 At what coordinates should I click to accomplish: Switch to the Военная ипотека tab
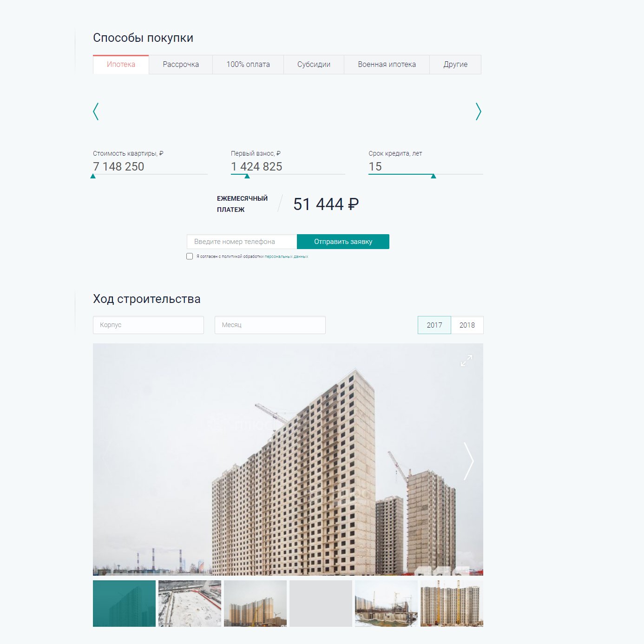tap(387, 65)
